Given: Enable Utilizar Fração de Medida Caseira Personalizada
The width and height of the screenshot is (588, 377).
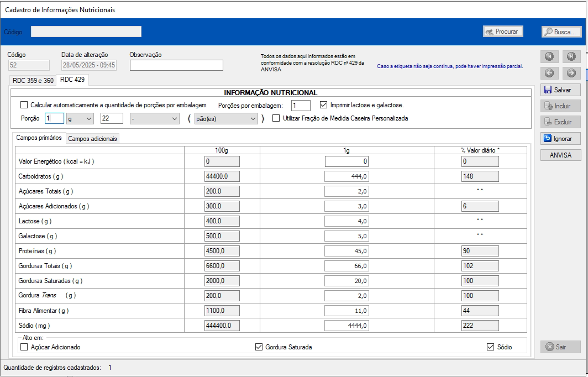Looking at the screenshot, I should point(276,118).
